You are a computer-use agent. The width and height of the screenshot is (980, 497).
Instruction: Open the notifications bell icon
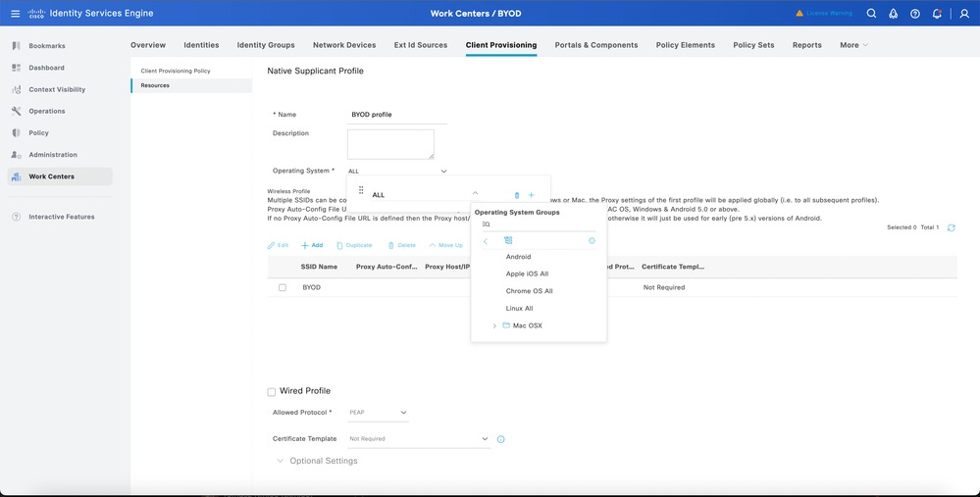(x=937, y=13)
